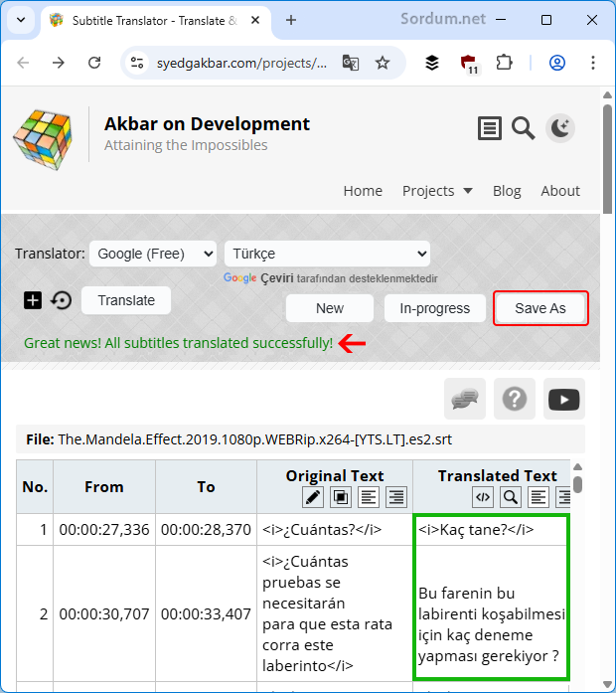This screenshot has width=616, height=693.
Task: Bookmark this page with the star icon
Action: pos(383,63)
